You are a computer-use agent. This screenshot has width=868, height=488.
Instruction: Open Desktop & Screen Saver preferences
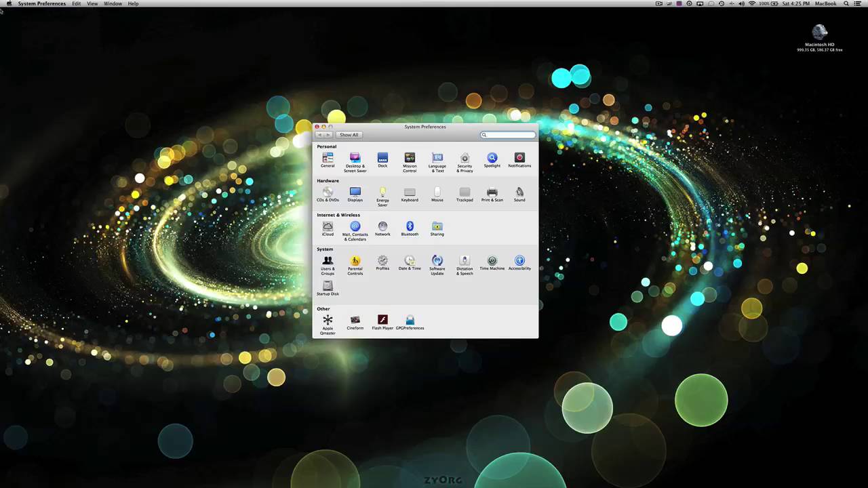tap(355, 162)
